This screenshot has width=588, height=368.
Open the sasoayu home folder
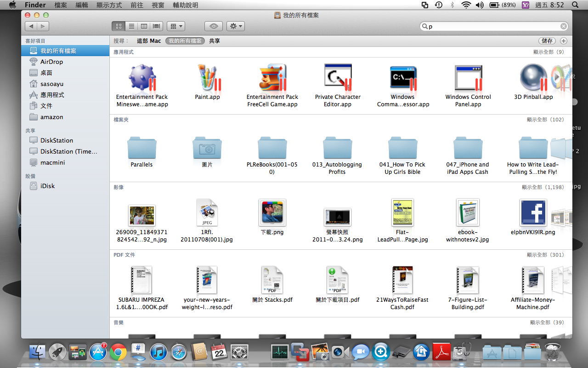65,84
